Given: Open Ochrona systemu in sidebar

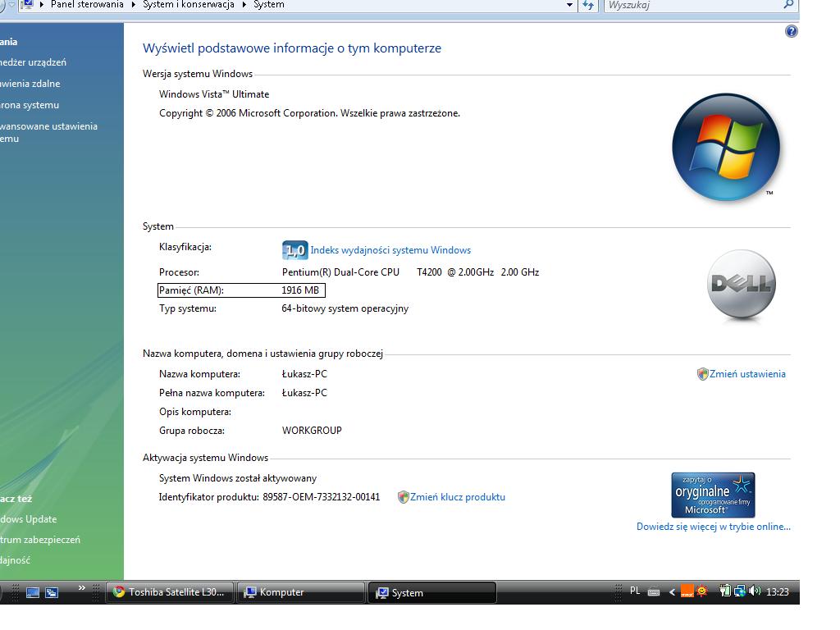Looking at the screenshot, I should point(30,105).
